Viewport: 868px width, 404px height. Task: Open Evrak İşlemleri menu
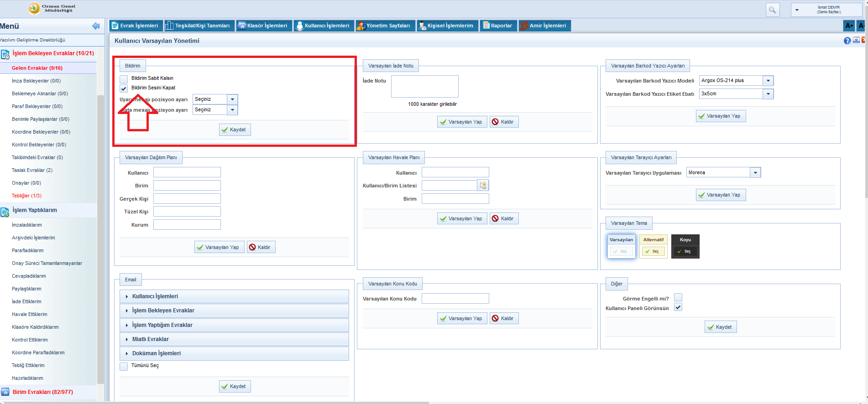[135, 26]
